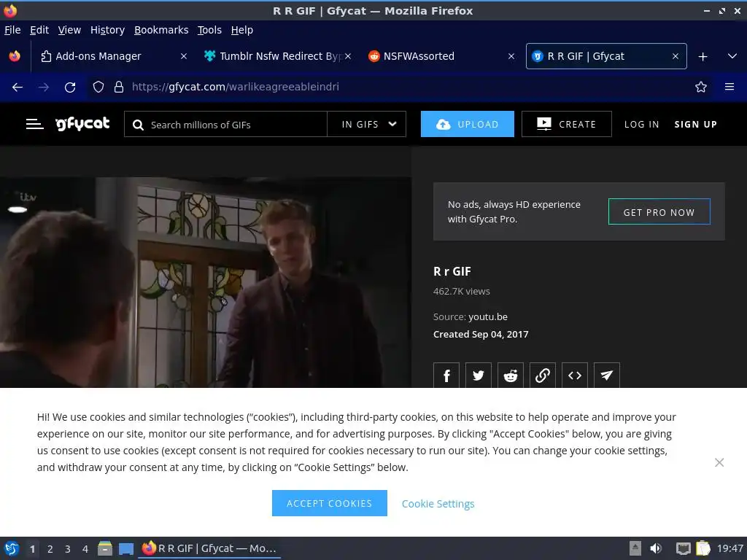This screenshot has width=747, height=560.
Task: Open the Firefox View pinned icon
Action: coord(15,56)
